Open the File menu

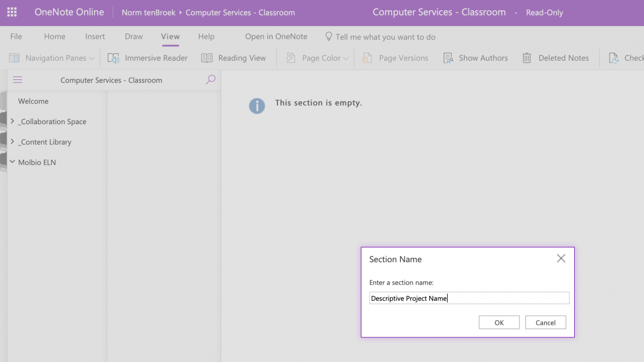16,36
